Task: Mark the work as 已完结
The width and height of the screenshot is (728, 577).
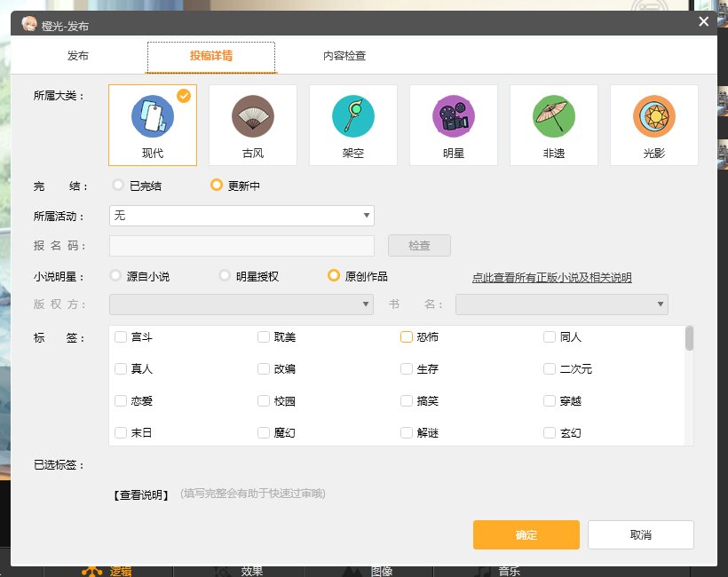Action: tap(116, 186)
